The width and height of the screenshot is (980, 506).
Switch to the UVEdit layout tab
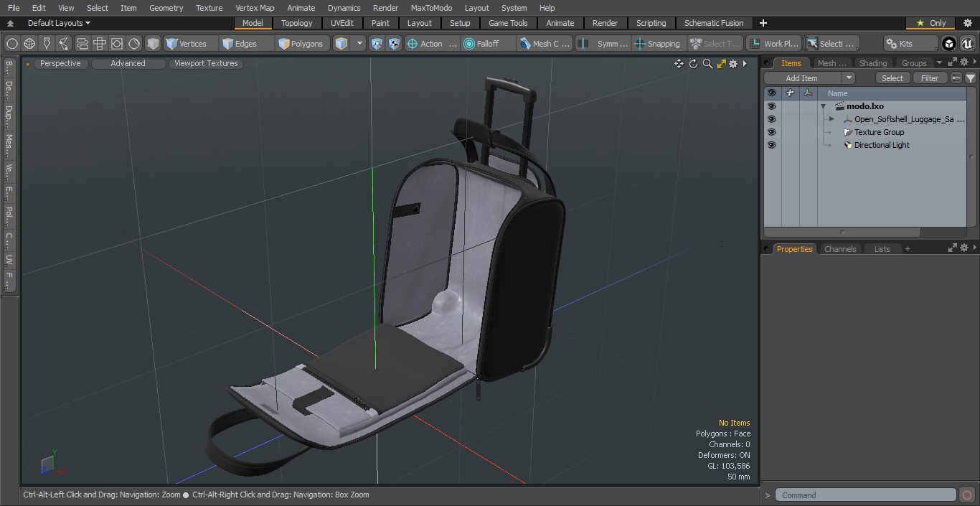pos(342,23)
